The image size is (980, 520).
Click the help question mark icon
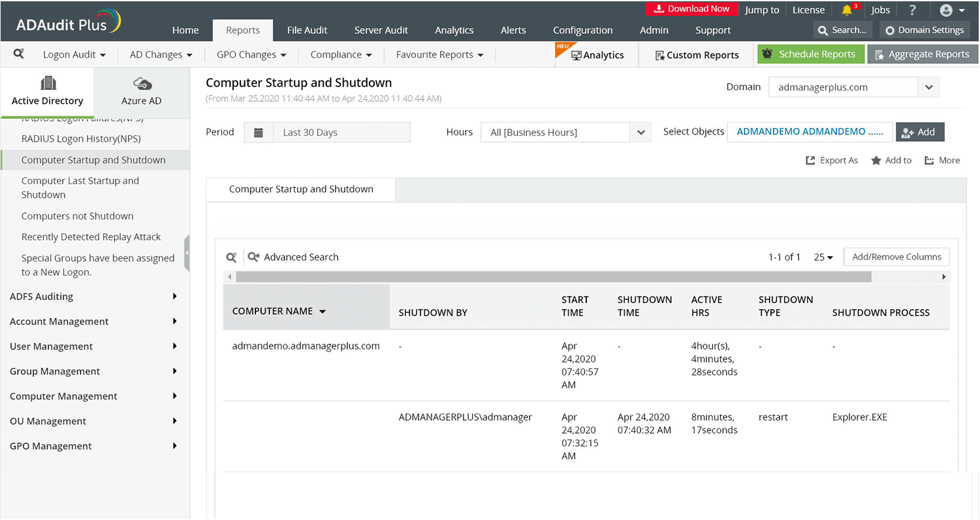tap(912, 10)
